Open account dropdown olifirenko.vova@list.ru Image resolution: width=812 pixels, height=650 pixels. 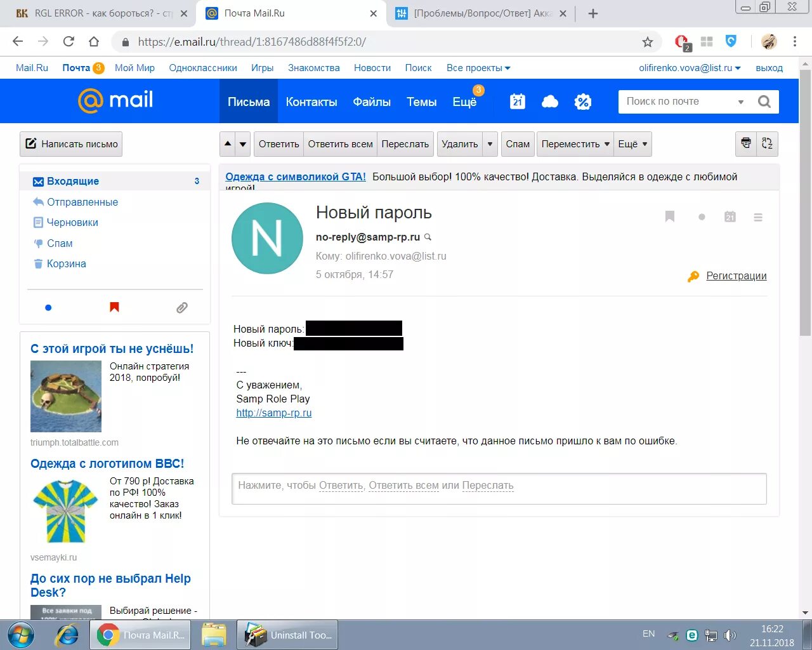tap(690, 68)
